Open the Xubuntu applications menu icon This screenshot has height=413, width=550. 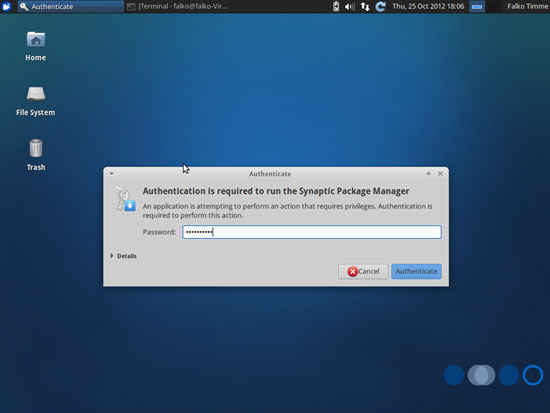pyautogui.click(x=6, y=6)
